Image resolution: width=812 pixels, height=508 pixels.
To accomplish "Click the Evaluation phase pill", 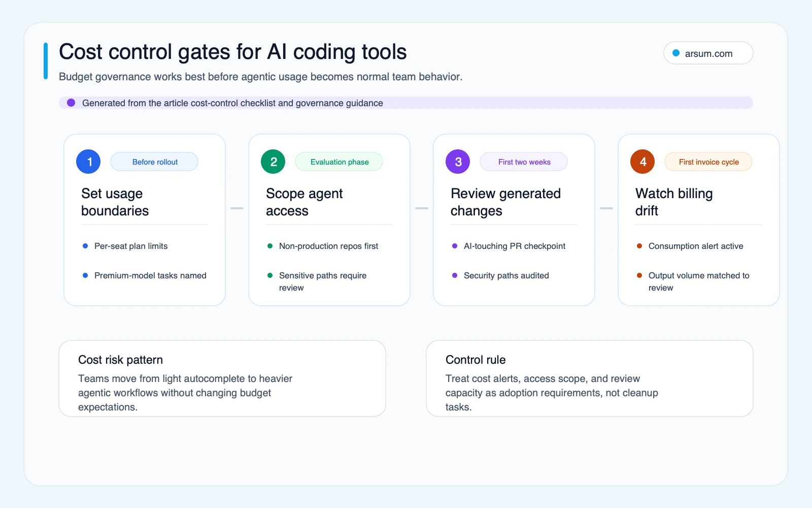I will (x=339, y=162).
